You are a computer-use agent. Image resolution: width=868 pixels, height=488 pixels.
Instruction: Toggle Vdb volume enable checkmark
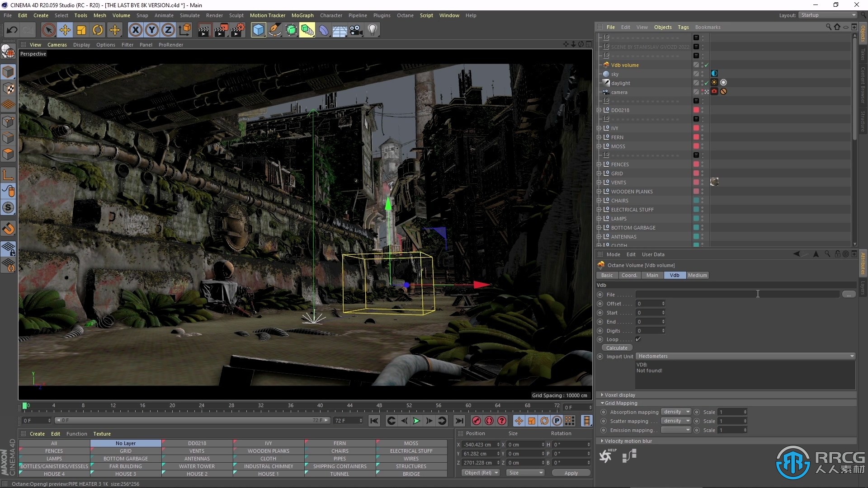[707, 65]
